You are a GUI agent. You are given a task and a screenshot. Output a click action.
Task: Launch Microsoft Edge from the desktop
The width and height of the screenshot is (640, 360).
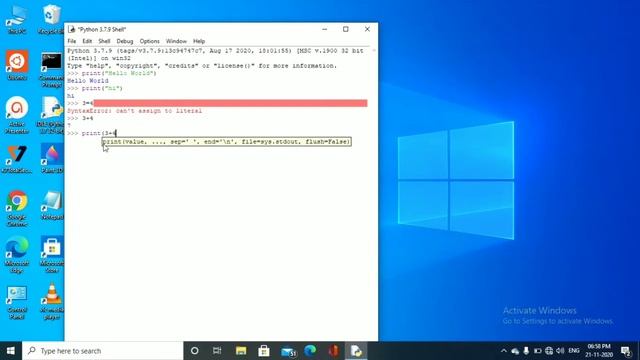coord(17,254)
